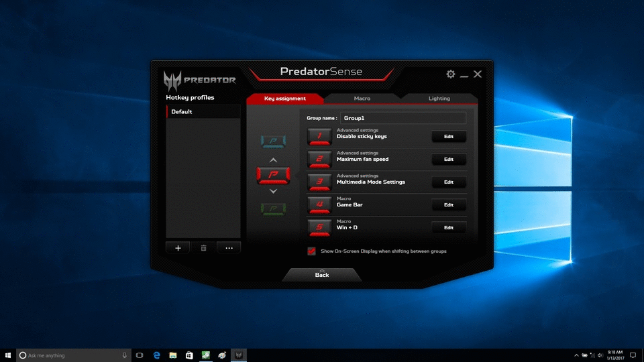Switch to next group with down chevron

coord(273,191)
